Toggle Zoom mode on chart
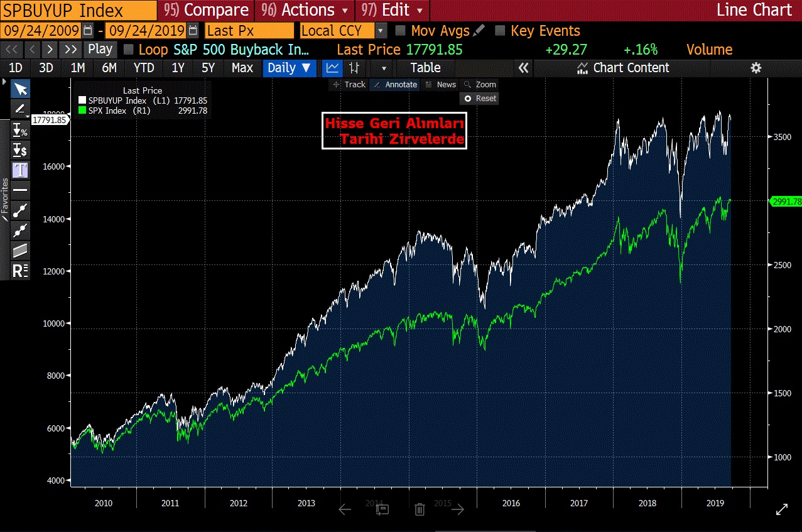The width and height of the screenshot is (802, 532). 480,84
